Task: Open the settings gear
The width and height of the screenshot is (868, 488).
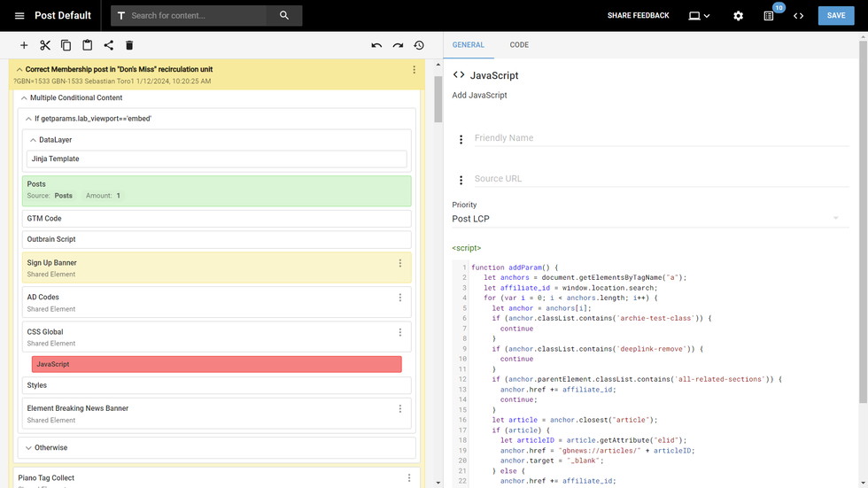Action: 739,16
